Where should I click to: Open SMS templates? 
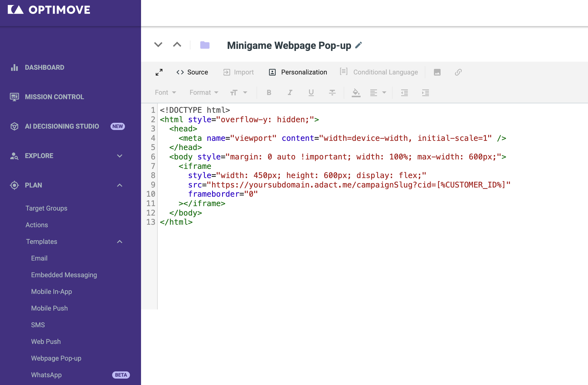(38, 325)
